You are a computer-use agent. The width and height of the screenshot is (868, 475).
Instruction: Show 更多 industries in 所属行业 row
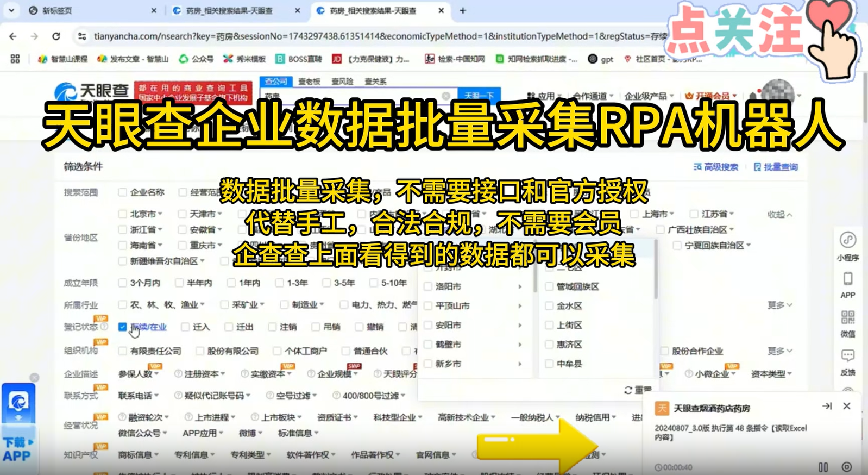[780, 305]
